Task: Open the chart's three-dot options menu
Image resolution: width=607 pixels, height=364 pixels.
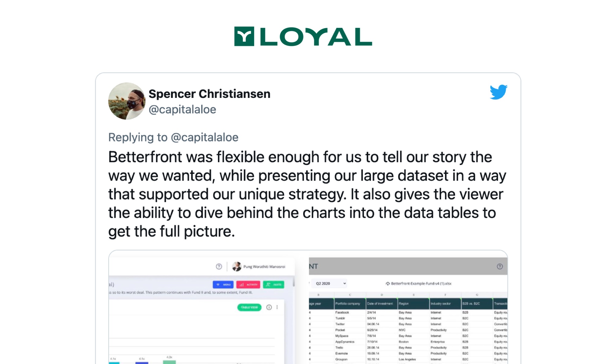Action: (277, 307)
